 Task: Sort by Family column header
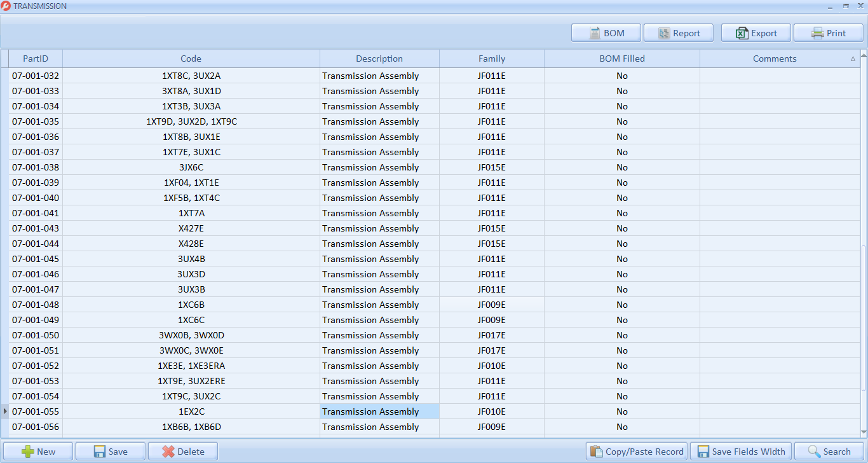[492, 59]
